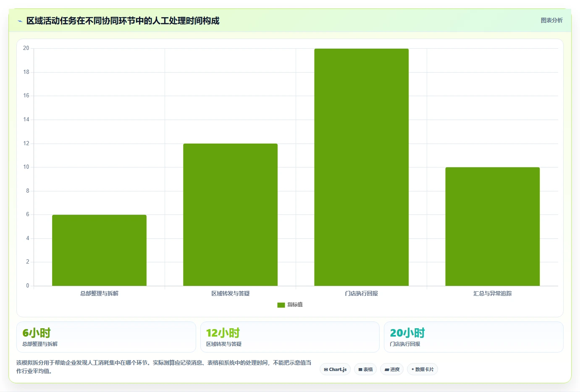Click the Chart.js tag chip
580x392 pixels.
[x=335, y=369]
